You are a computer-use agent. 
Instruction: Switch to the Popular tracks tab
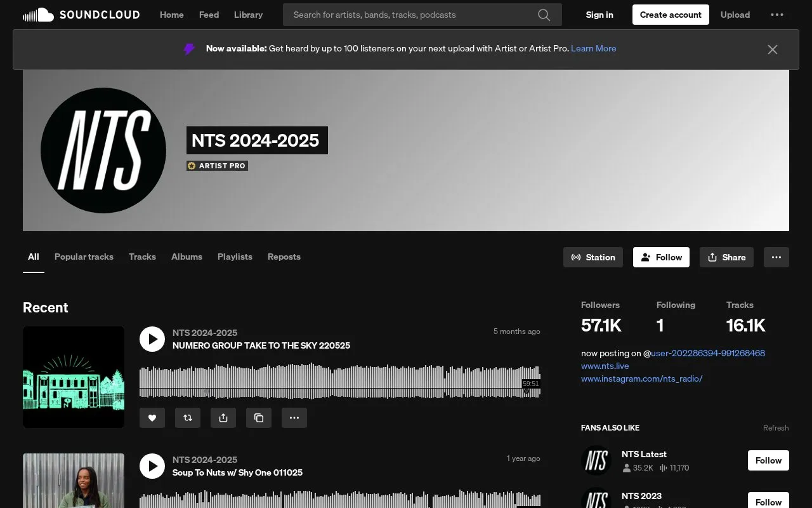84,257
